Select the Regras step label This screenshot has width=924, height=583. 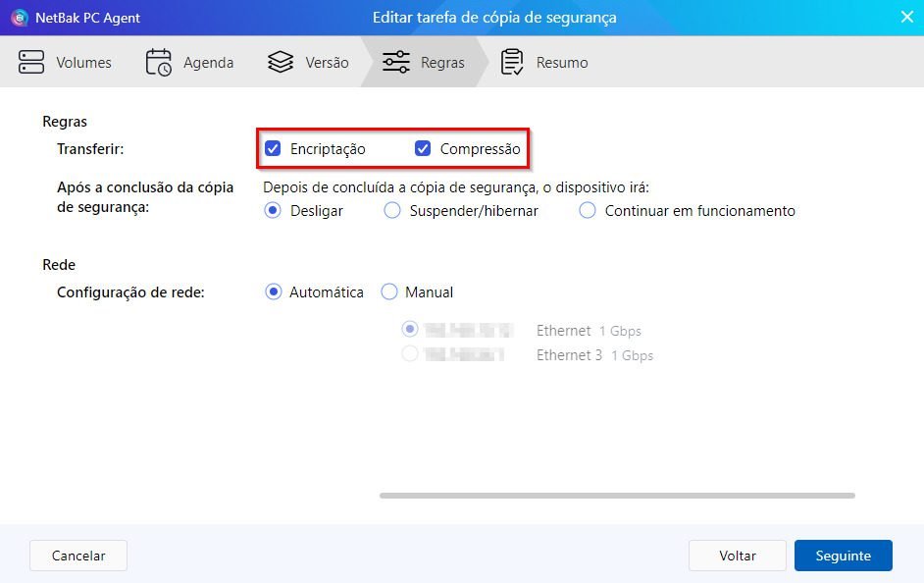pyautogui.click(x=442, y=63)
